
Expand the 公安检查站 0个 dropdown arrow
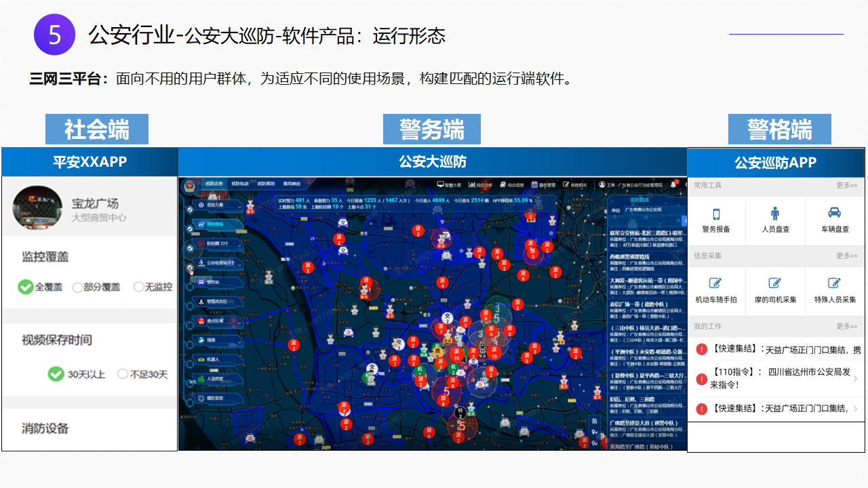[x=239, y=265]
